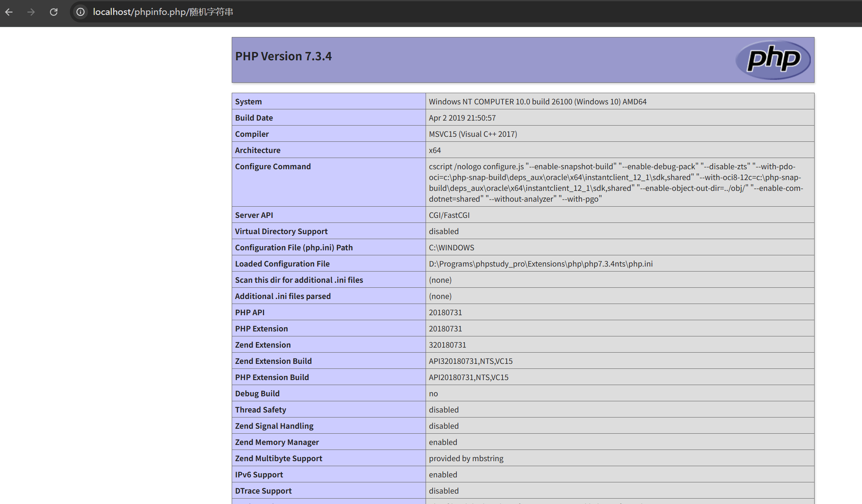Click (none) value for Additional .ini files parsed

tap(440, 296)
